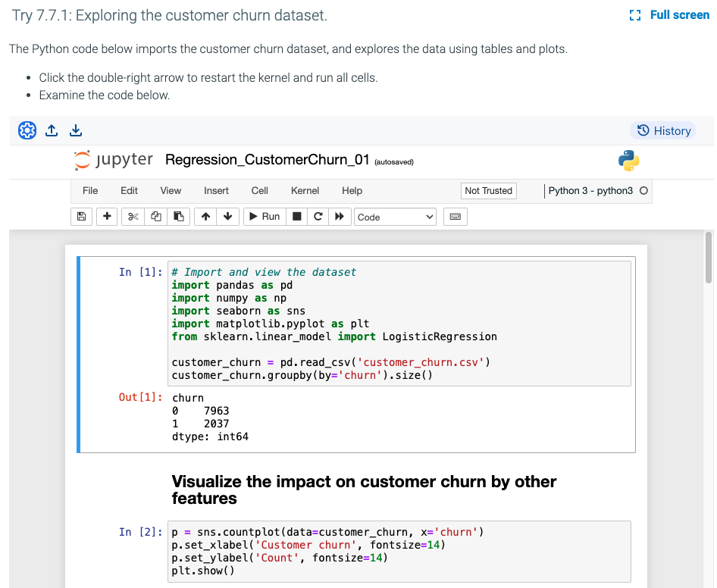The image size is (717, 588).
Task: Open the Edit menu
Action: click(129, 191)
